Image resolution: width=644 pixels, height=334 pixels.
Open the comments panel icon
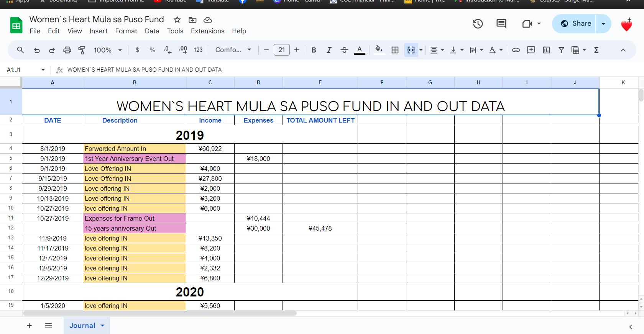[x=501, y=24]
